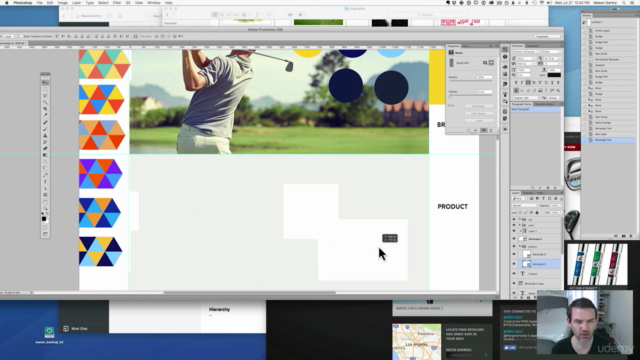Click Watch the G Driver Video link
640x360 pixels.
pos(420,308)
